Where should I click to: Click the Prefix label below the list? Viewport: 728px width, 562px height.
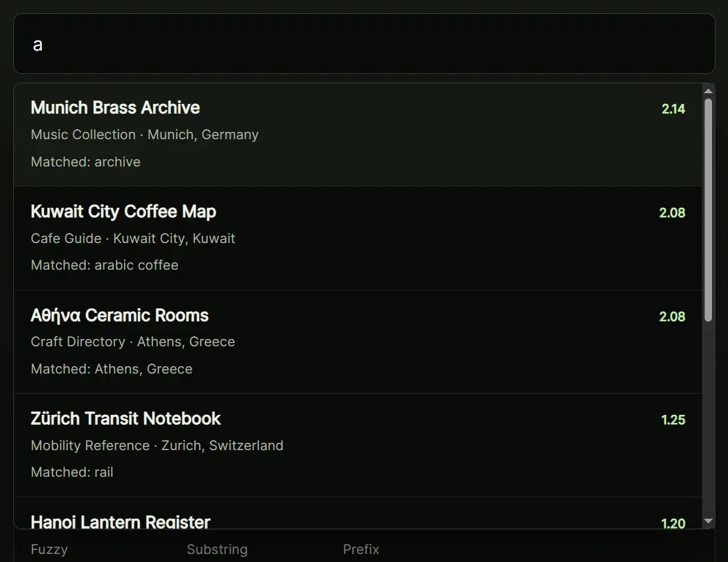pos(361,549)
